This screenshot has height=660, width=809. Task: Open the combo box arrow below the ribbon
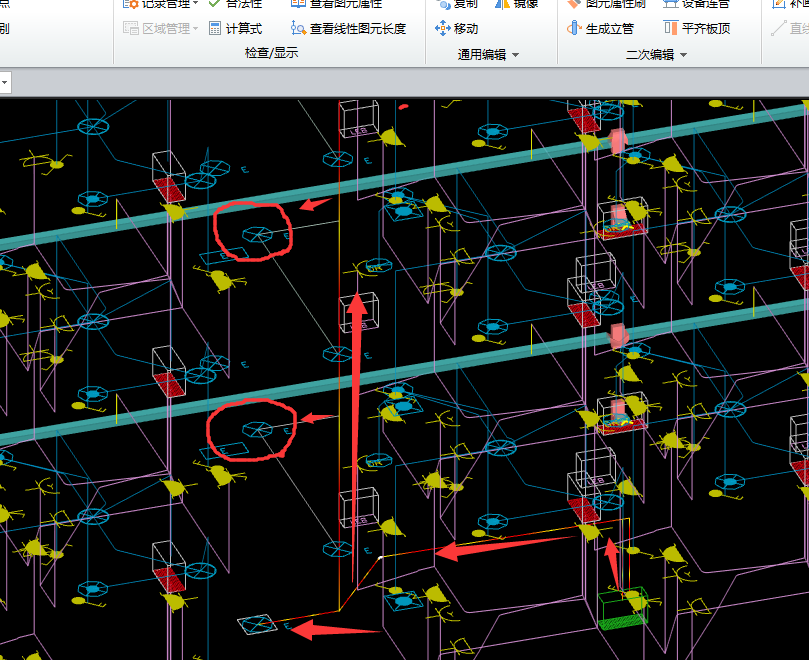5,82
